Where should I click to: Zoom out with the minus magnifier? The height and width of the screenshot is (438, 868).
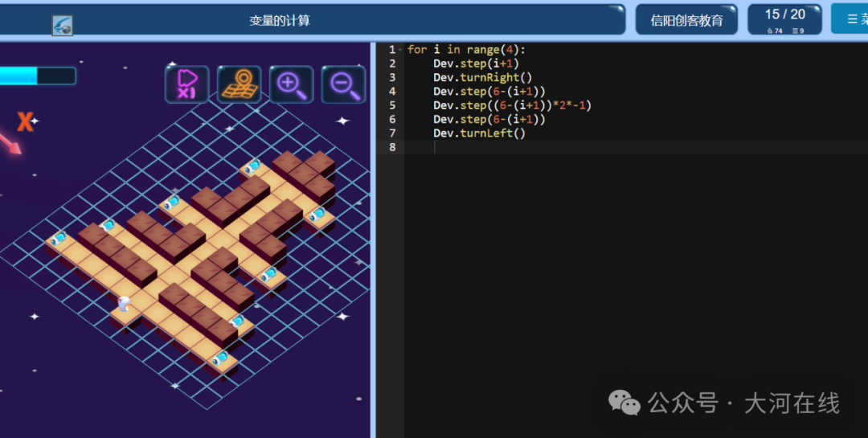click(343, 84)
